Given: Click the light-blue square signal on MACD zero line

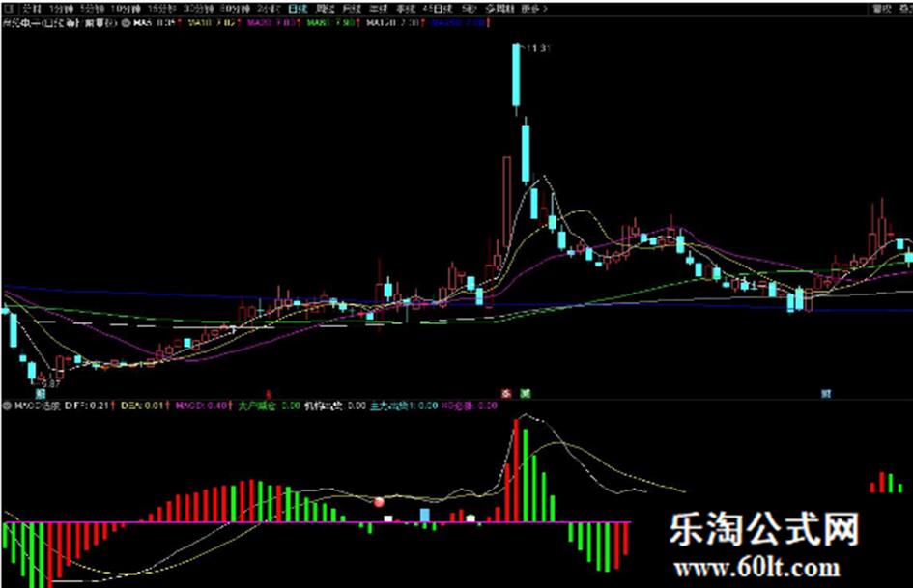Looking at the screenshot, I should point(425,516).
